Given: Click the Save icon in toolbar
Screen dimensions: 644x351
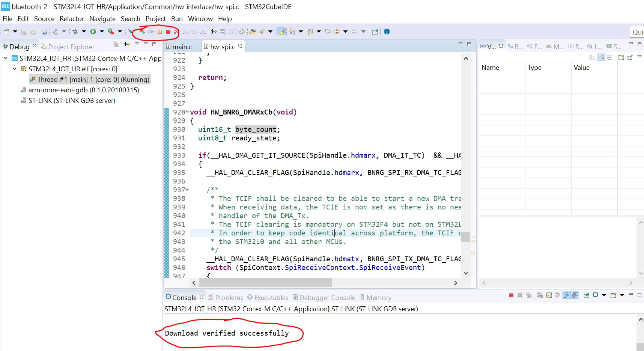Looking at the screenshot, I should point(24,32).
